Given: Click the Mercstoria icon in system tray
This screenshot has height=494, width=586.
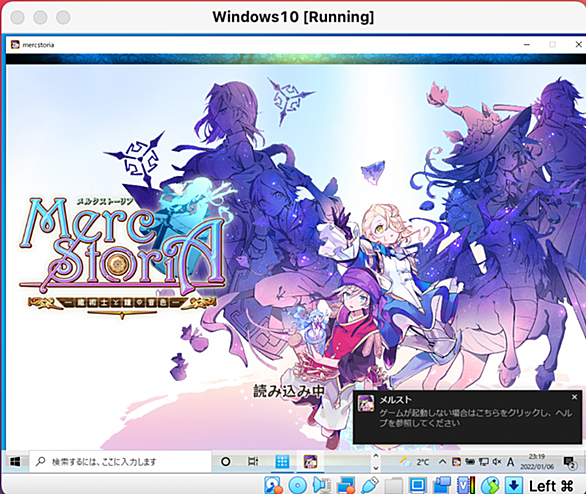Looking at the screenshot, I should 456,462.
